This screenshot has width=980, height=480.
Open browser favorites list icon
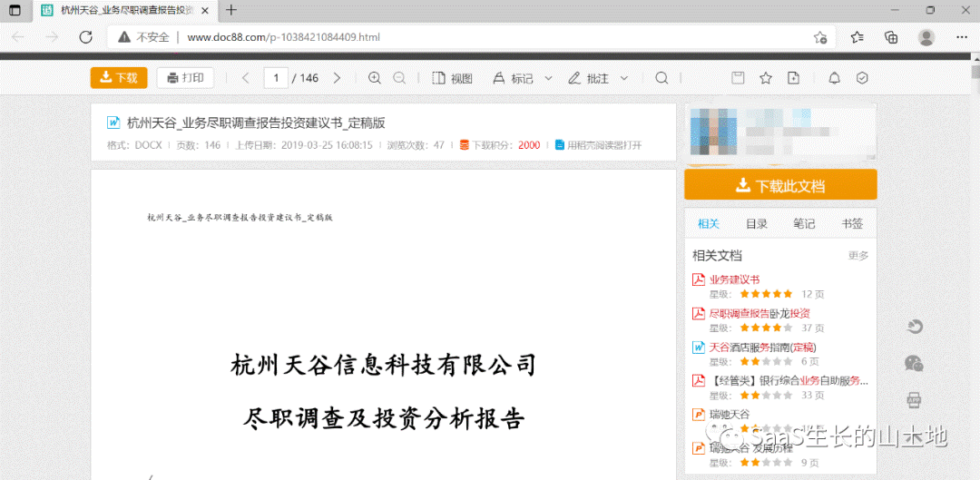tap(857, 37)
